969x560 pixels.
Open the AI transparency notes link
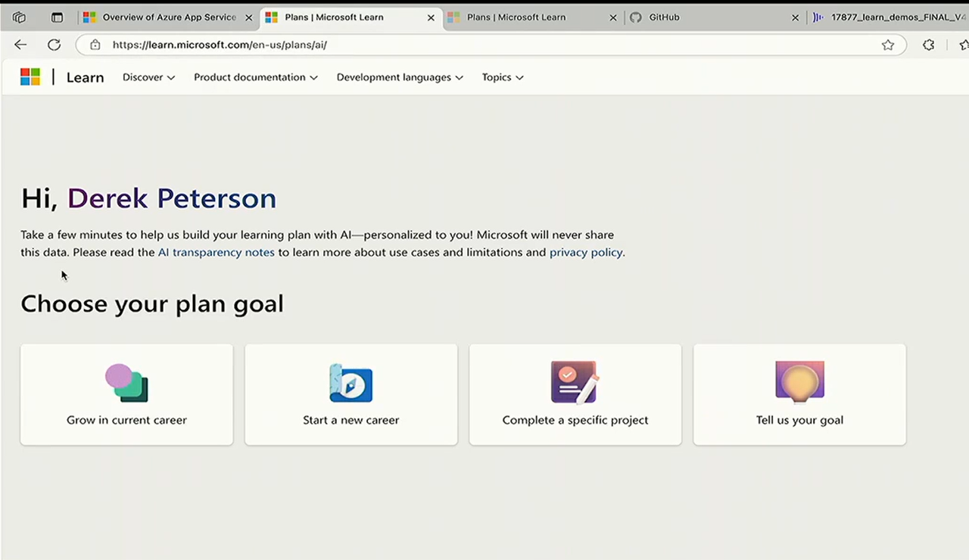click(216, 253)
